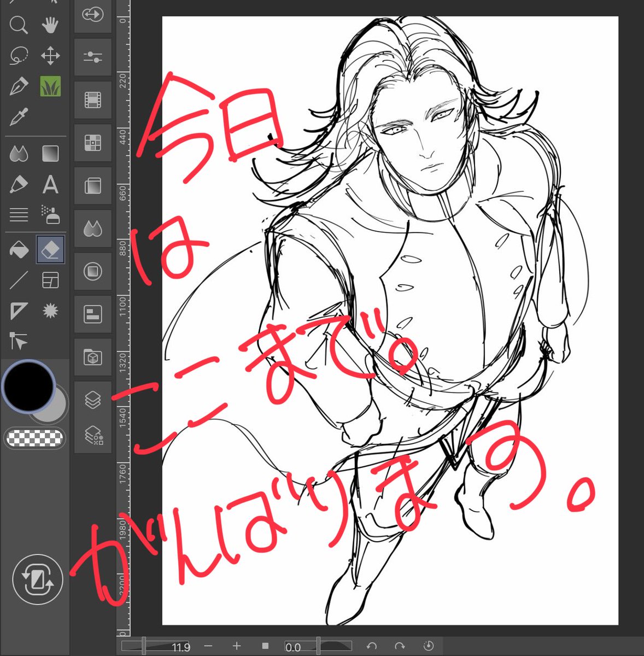Open the 3D box material palette

coord(92,357)
